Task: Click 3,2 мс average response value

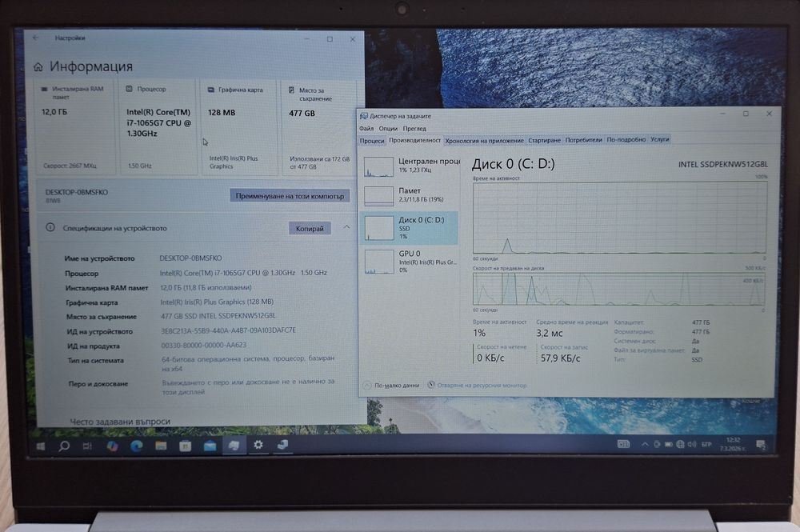Action: click(549, 333)
